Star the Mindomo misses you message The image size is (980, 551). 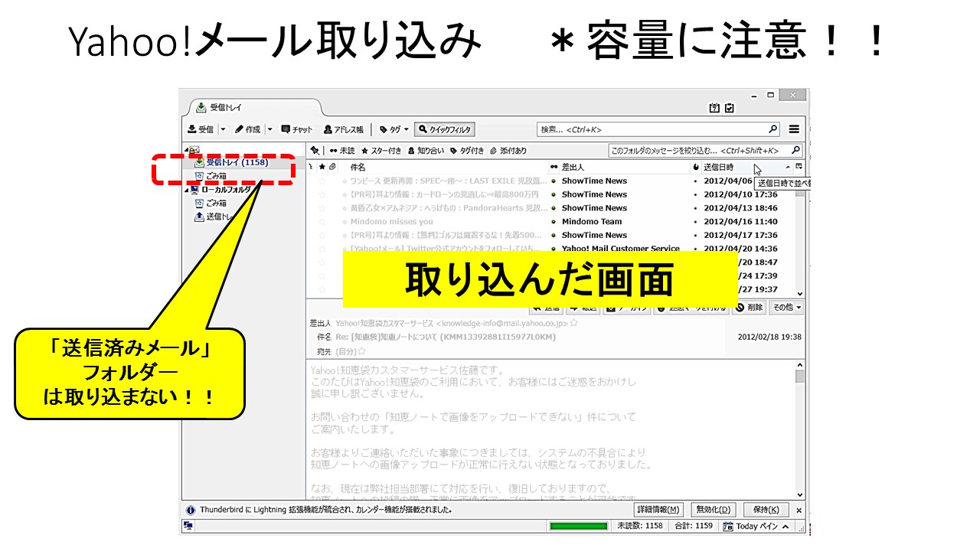click(322, 222)
